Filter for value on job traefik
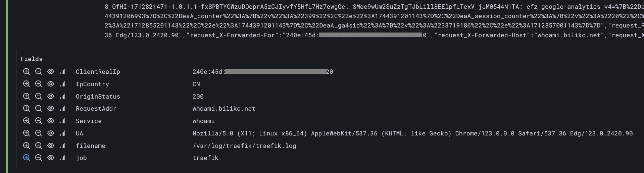Viewport: 644px width, 173px height. coord(27,158)
